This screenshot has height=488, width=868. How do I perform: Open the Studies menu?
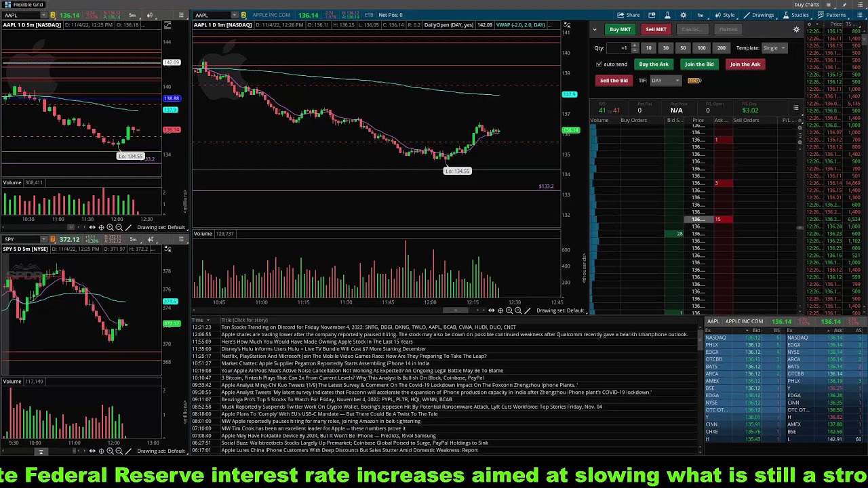click(x=795, y=15)
